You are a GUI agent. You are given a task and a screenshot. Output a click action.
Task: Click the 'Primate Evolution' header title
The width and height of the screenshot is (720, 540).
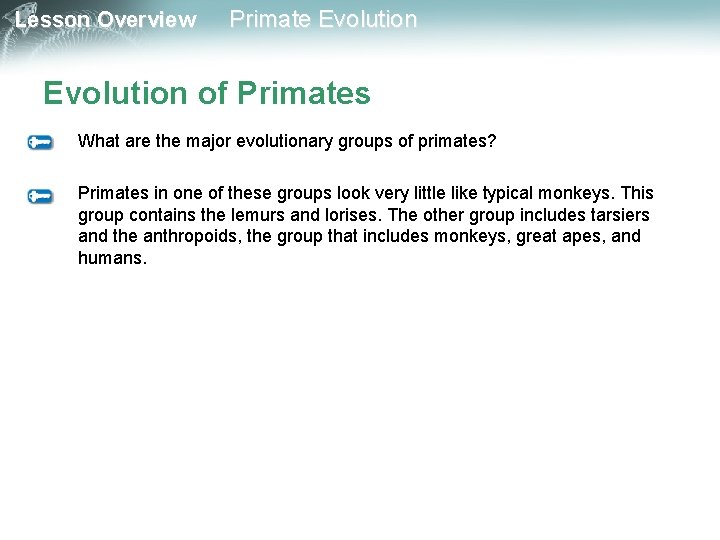pos(323,19)
